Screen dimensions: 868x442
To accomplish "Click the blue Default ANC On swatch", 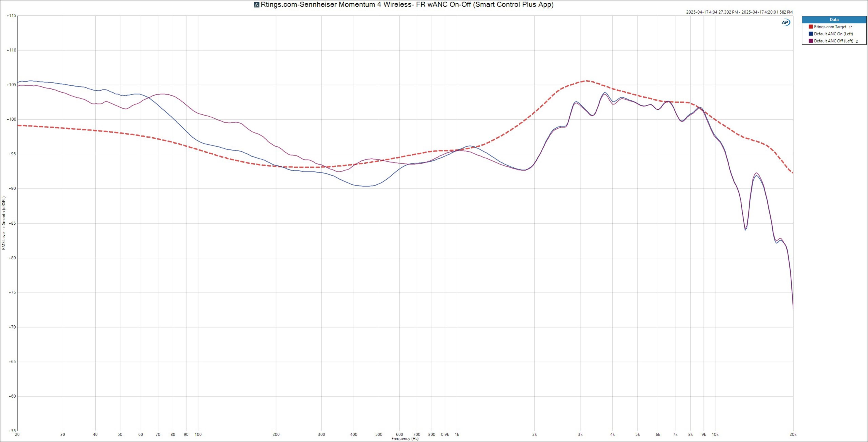I will click(811, 34).
